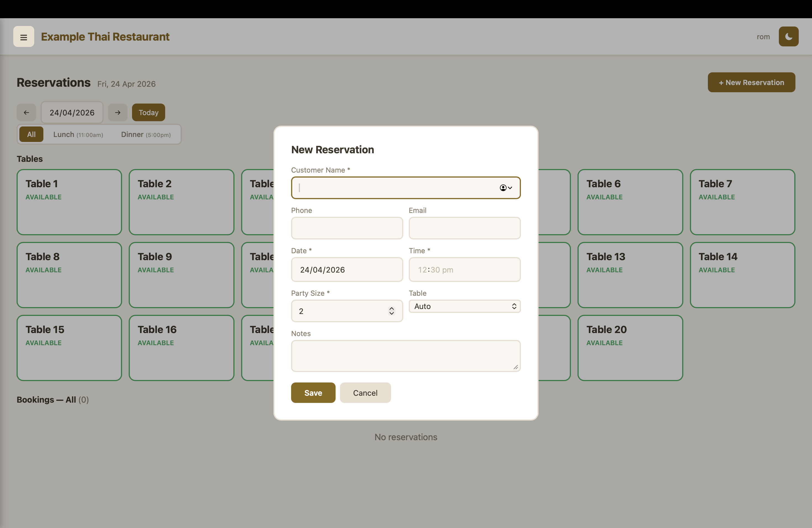The height and width of the screenshot is (528, 812).
Task: Open the Table Auto dropdown
Action: (x=464, y=306)
